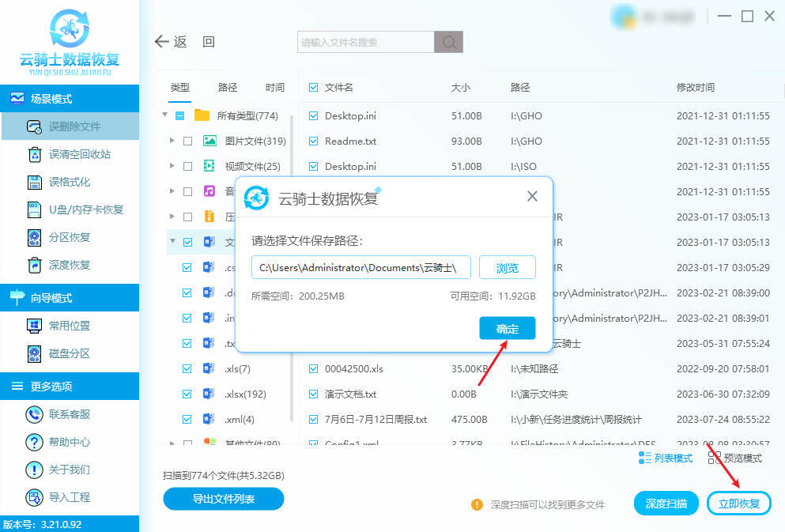Switch to the 时间 tab
The image size is (785, 532).
pyautogui.click(x=274, y=88)
